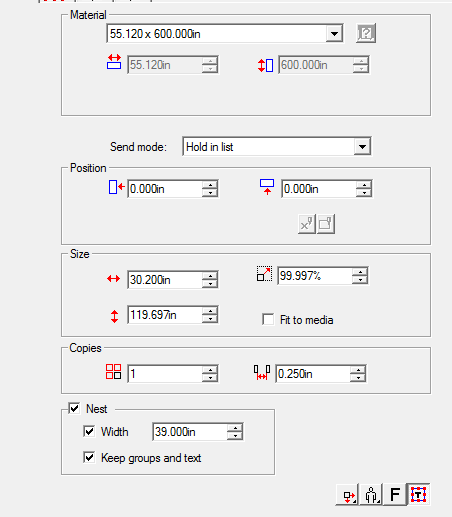The width and height of the screenshot is (452, 517).
Task: Click the 0.250in copy spacing field
Action: click(313, 374)
